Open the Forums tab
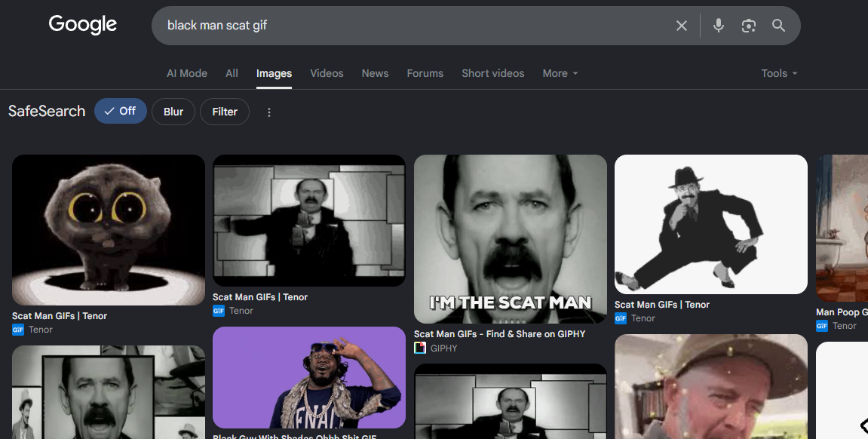 point(425,73)
